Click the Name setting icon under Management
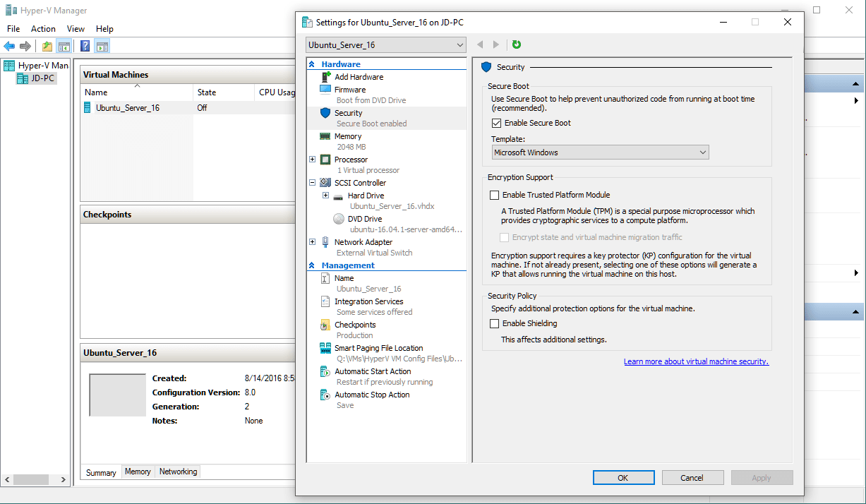This screenshot has height=504, width=866. click(325, 278)
